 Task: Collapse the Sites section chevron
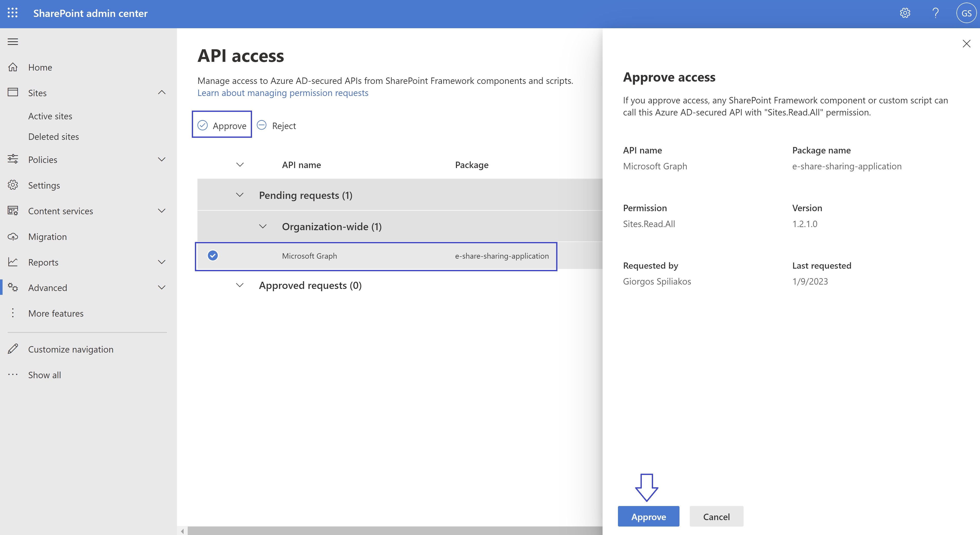pos(162,93)
